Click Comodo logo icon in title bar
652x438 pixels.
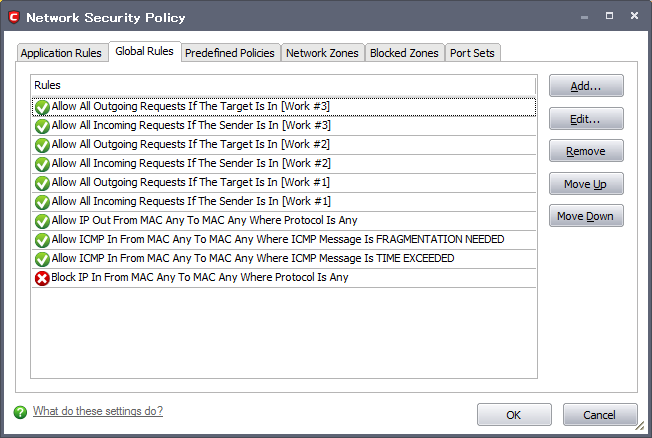[14, 17]
